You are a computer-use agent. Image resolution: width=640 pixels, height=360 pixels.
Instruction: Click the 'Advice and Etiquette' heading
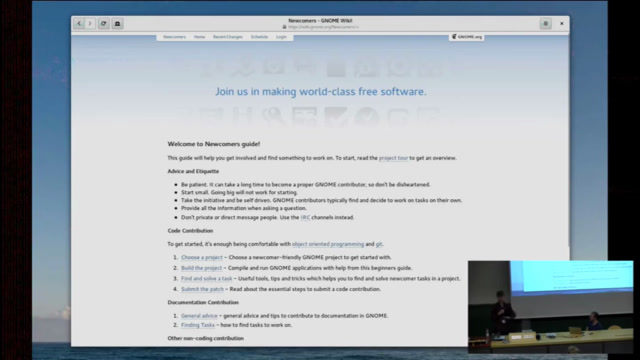click(193, 171)
